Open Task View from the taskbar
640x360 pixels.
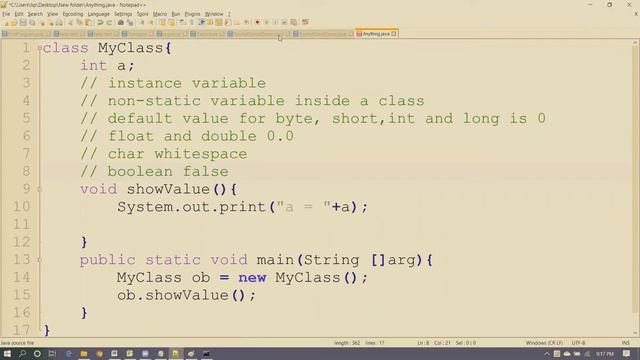[x=52, y=353]
